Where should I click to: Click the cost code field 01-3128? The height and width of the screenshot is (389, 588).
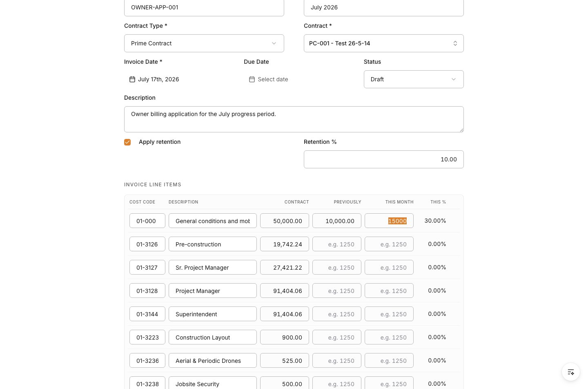147,291
